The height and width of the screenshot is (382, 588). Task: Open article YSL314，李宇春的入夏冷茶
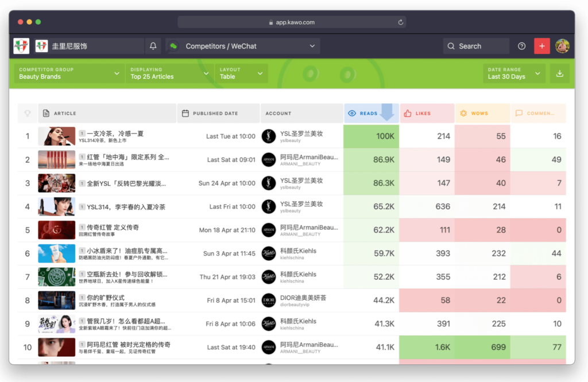click(x=126, y=207)
